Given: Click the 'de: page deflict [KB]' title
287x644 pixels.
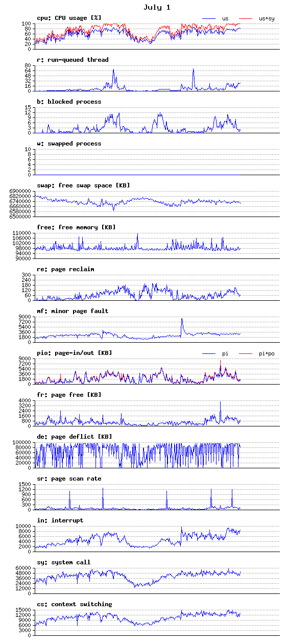Looking at the screenshot, I should 75,437.
